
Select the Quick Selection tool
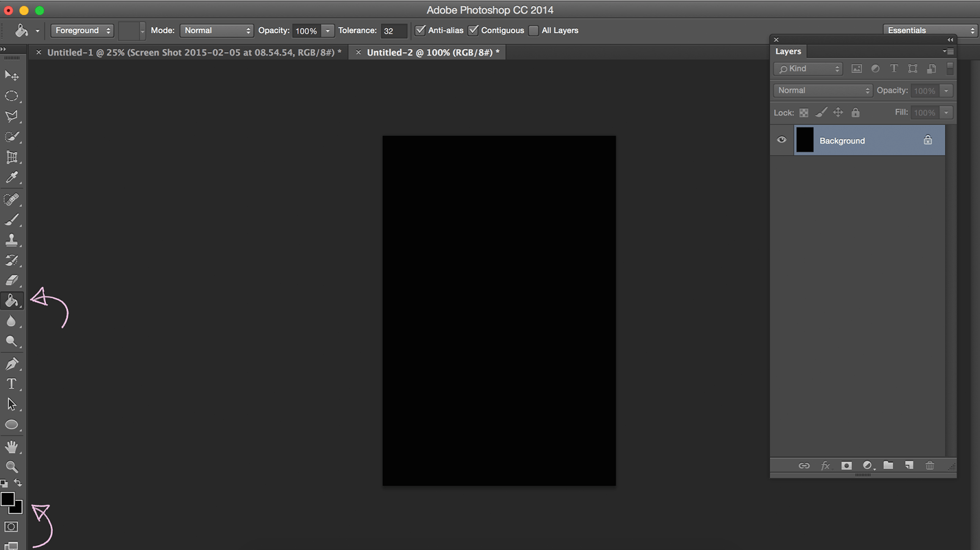pyautogui.click(x=12, y=137)
